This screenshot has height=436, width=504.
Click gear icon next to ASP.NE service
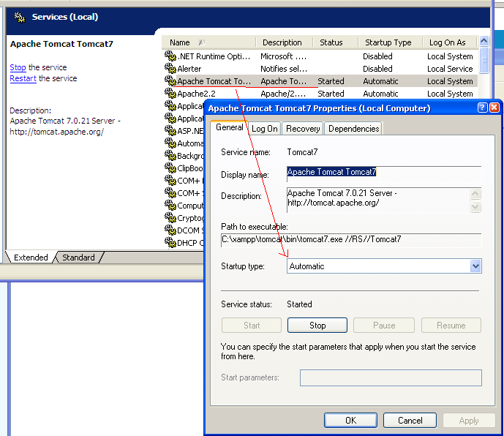[170, 131]
